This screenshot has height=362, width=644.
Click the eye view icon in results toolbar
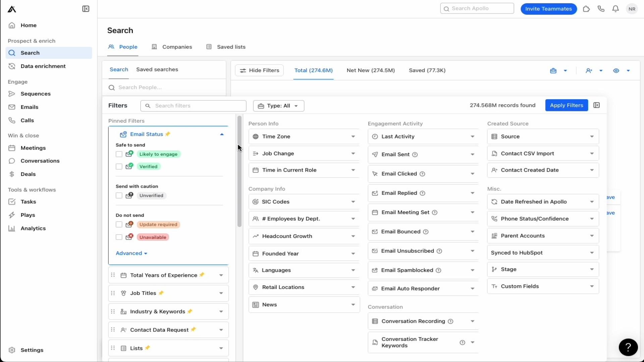(x=616, y=71)
